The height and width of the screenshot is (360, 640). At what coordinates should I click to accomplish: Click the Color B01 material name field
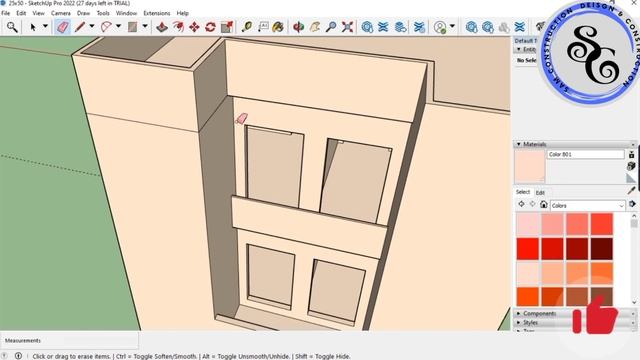(585, 154)
